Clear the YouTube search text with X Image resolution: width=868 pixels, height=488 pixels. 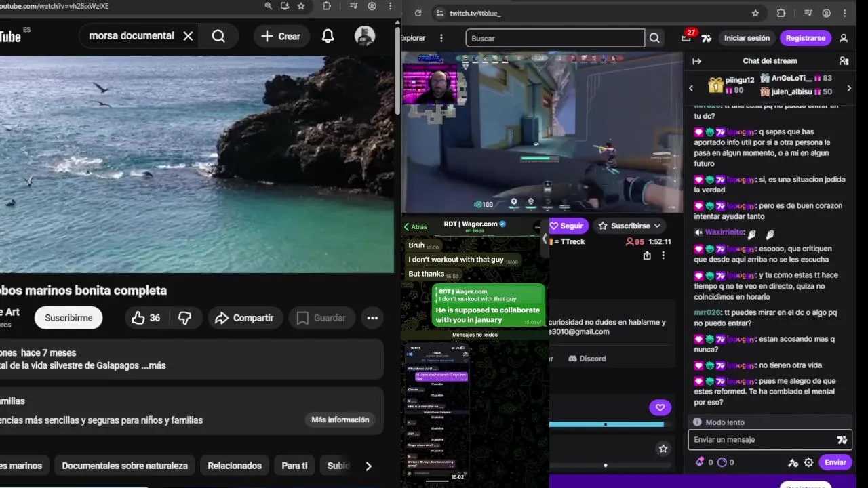pyautogui.click(x=189, y=36)
